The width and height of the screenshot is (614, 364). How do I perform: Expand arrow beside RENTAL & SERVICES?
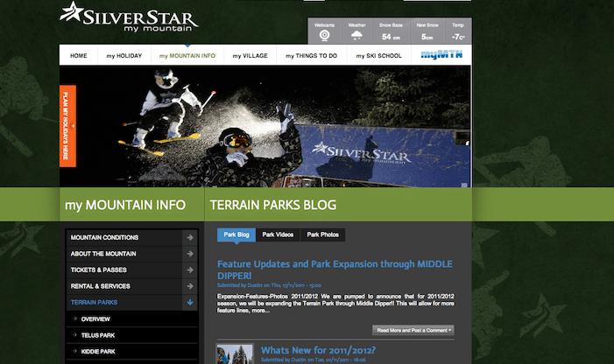[x=190, y=286]
